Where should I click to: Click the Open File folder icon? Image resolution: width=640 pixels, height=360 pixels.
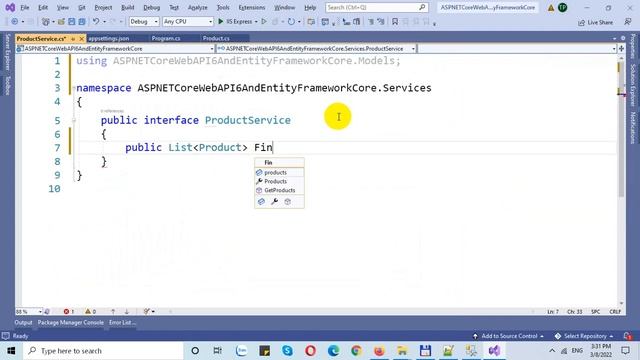61,22
